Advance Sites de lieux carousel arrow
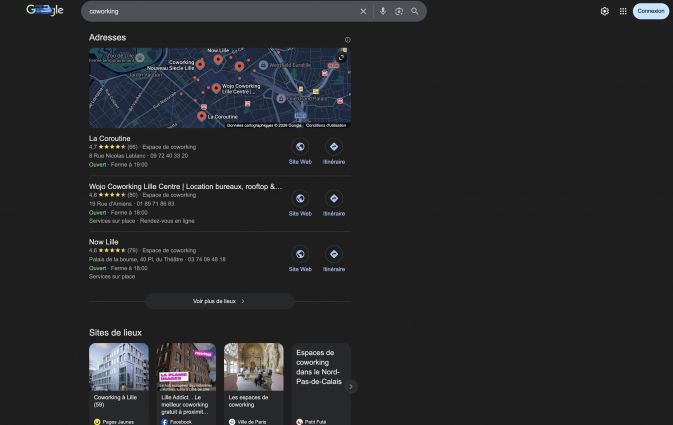 [x=351, y=387]
